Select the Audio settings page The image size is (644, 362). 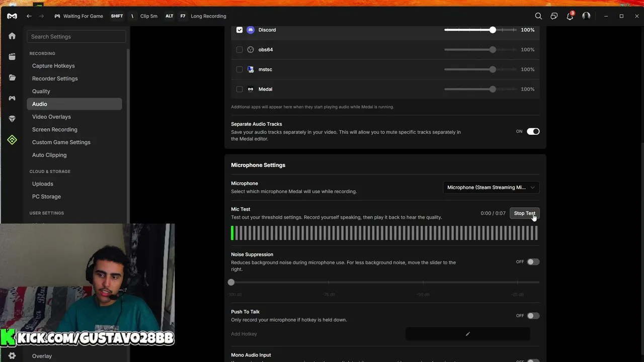[x=74, y=104]
